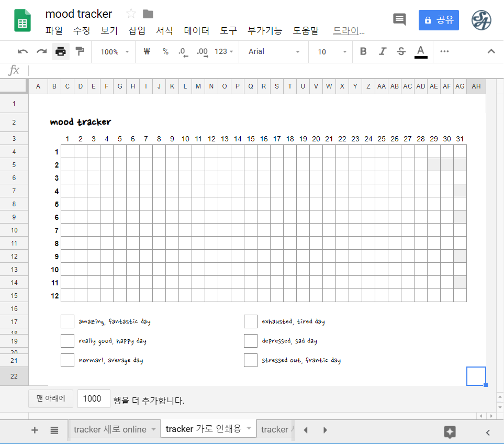Click the undo arrow icon

(x=23, y=51)
